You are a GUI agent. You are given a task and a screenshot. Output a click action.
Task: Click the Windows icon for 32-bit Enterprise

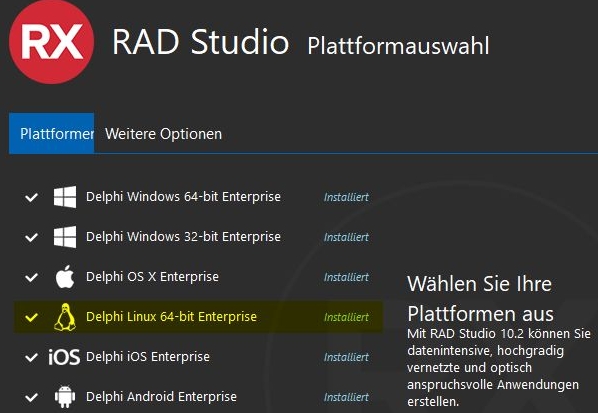[x=65, y=237]
